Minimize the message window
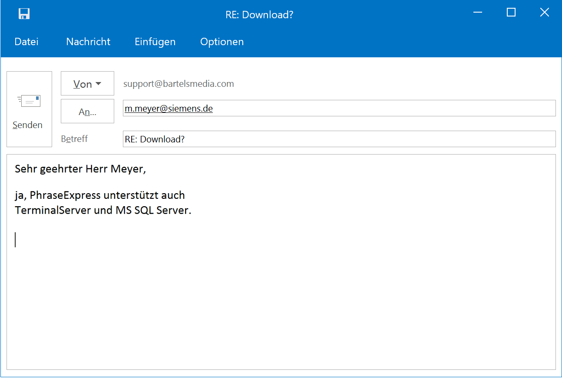Viewport: 562px width, 392px height. tap(478, 13)
